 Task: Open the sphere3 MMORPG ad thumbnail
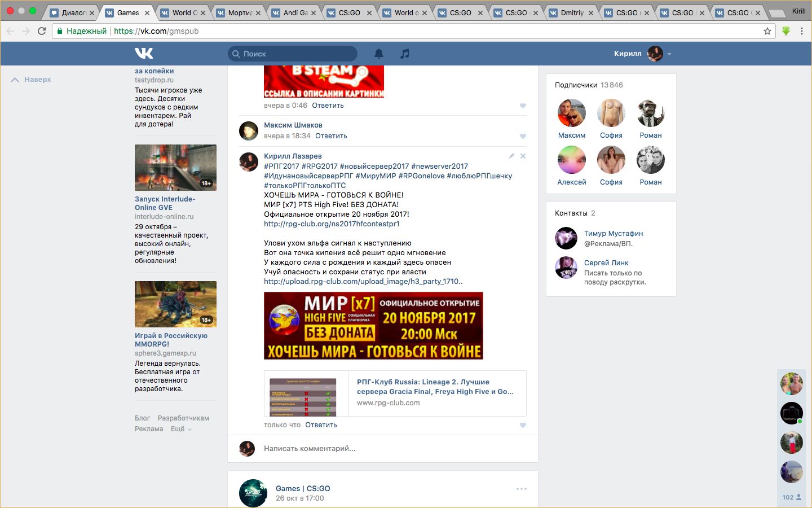coord(175,304)
